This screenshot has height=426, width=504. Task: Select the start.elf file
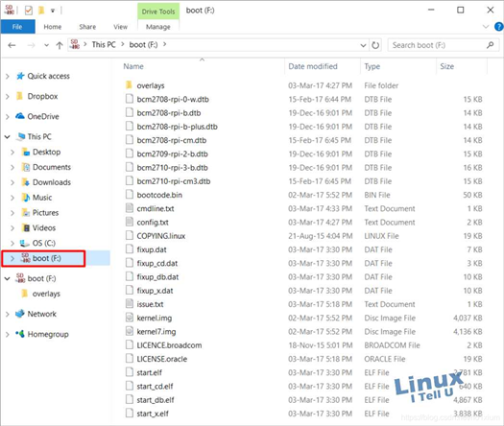[150, 372]
